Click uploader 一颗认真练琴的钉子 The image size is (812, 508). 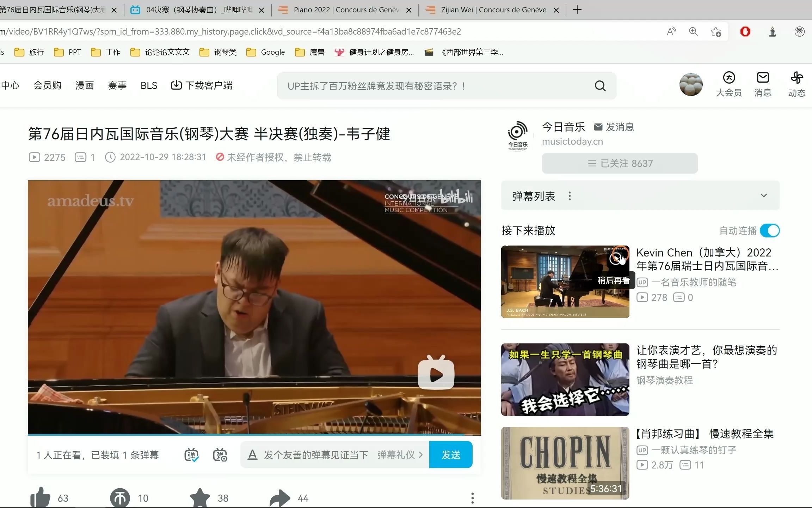tap(694, 450)
